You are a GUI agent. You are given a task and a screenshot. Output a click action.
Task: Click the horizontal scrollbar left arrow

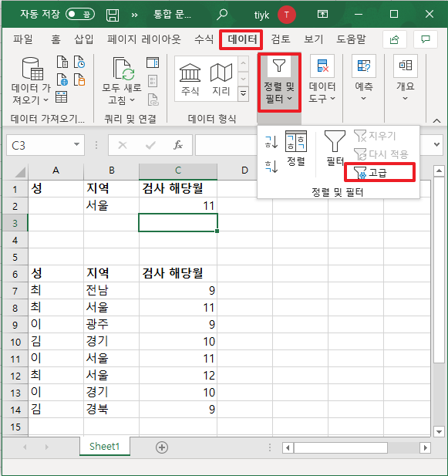click(288, 447)
